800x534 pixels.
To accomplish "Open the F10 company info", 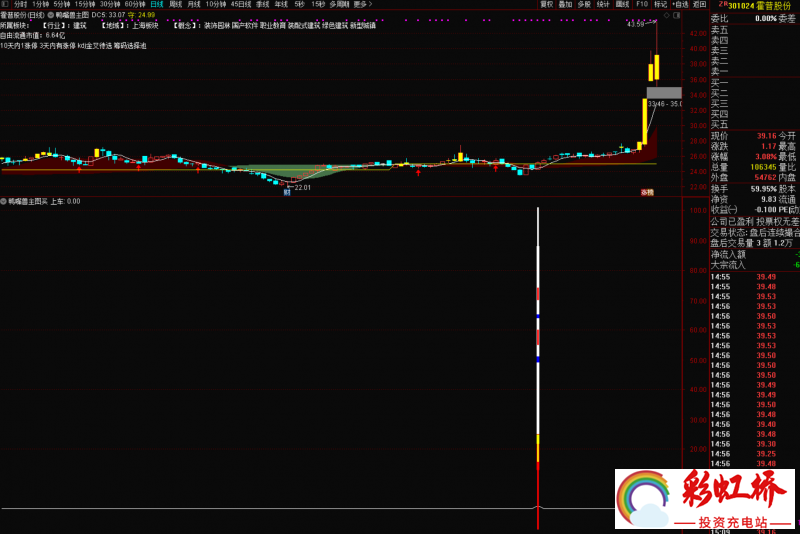I will tap(642, 4).
